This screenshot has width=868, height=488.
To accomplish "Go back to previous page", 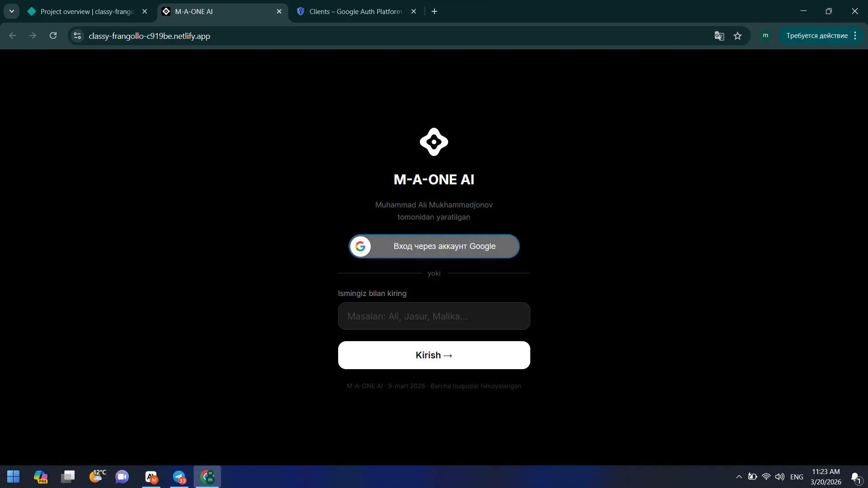I will [13, 36].
